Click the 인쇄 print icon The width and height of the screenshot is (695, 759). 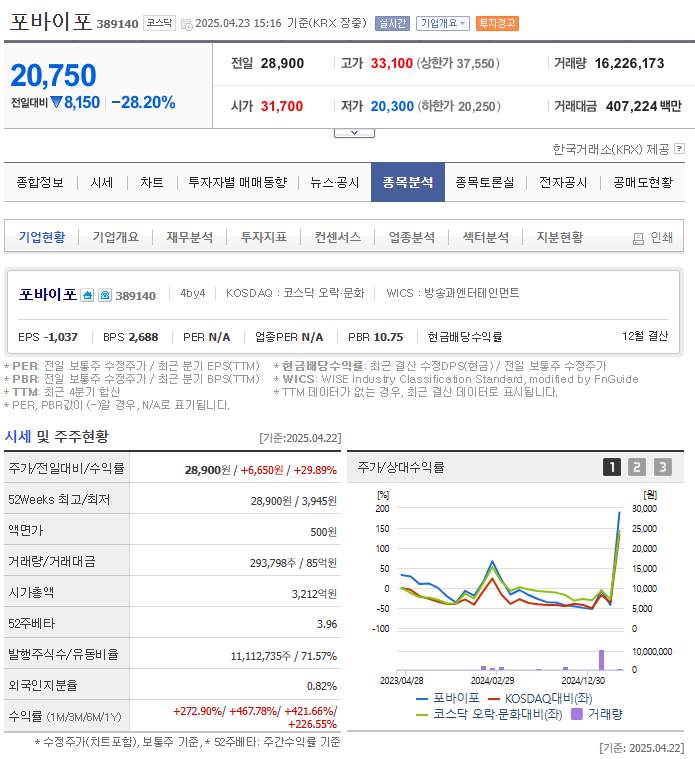coord(638,238)
